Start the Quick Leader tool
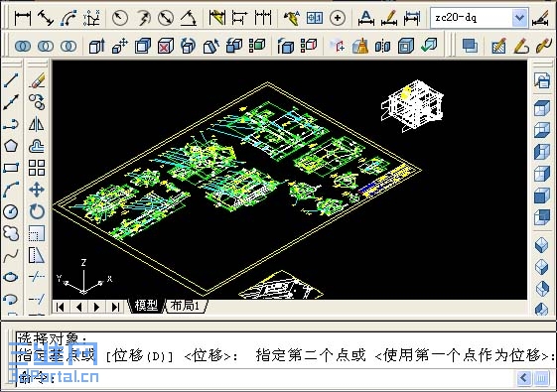The height and width of the screenshot is (392, 557). (292, 18)
